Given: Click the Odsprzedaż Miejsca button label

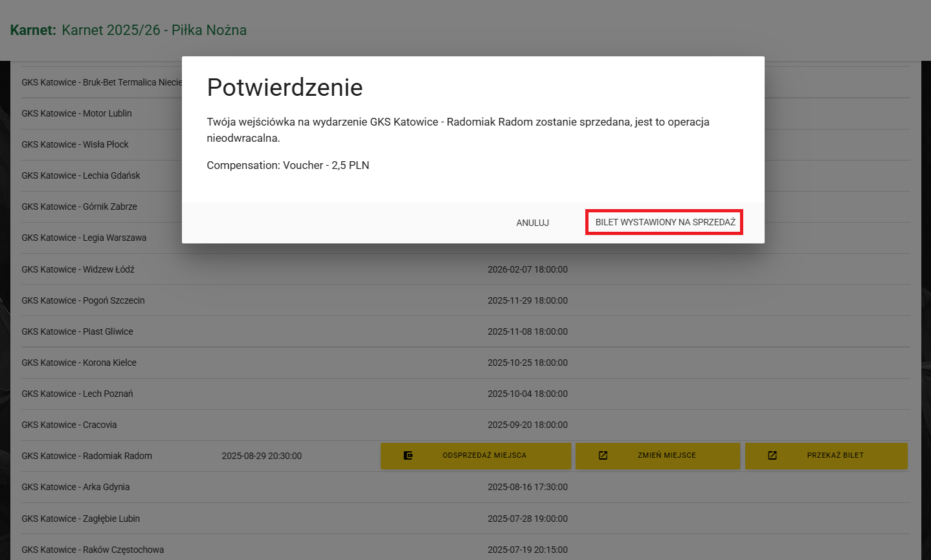Looking at the screenshot, I should (x=484, y=456).
